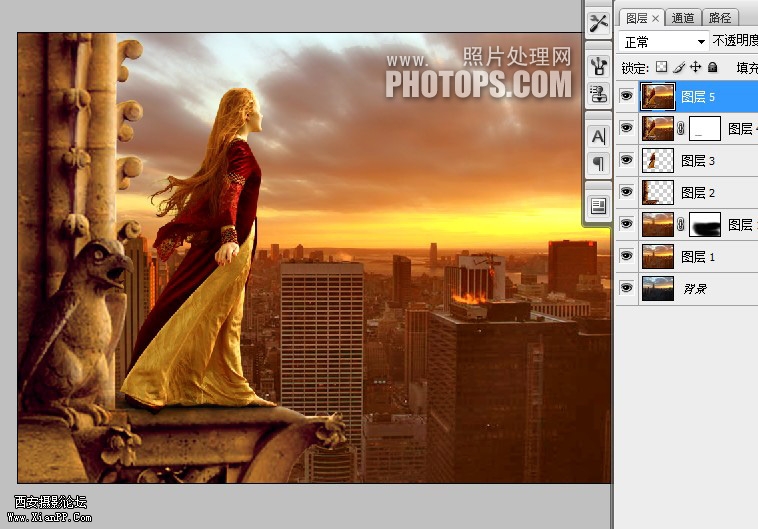Viewport: 758px width, 529px height.
Task: Select the image thumbnail left of the white mask
Action: point(657,129)
